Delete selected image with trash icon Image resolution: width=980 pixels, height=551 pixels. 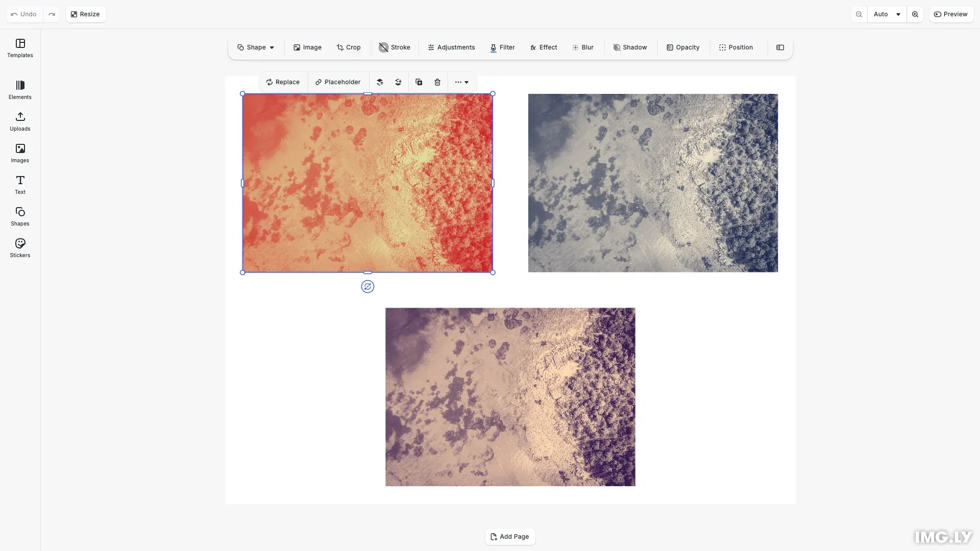(437, 82)
